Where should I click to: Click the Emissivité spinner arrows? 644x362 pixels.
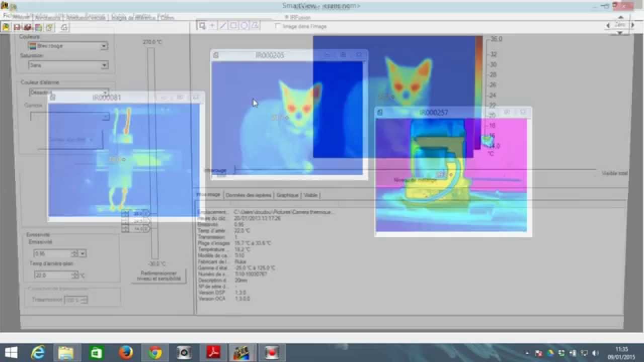click(74, 254)
